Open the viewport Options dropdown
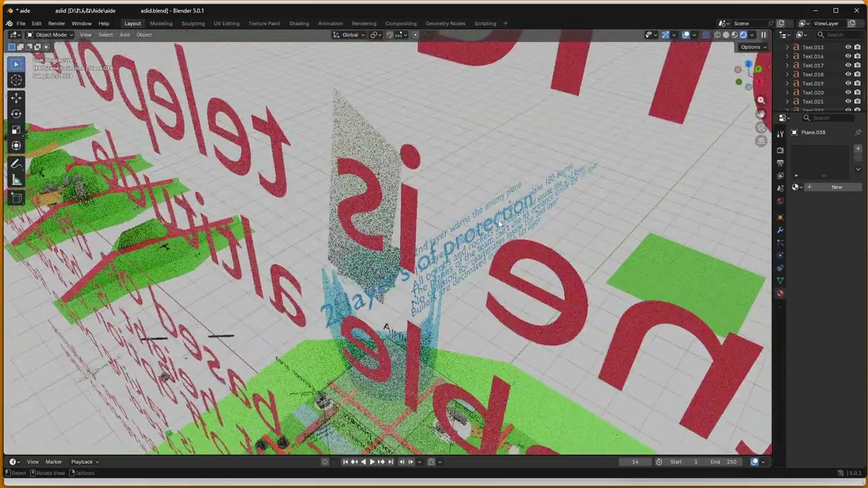The image size is (868, 488). [753, 47]
